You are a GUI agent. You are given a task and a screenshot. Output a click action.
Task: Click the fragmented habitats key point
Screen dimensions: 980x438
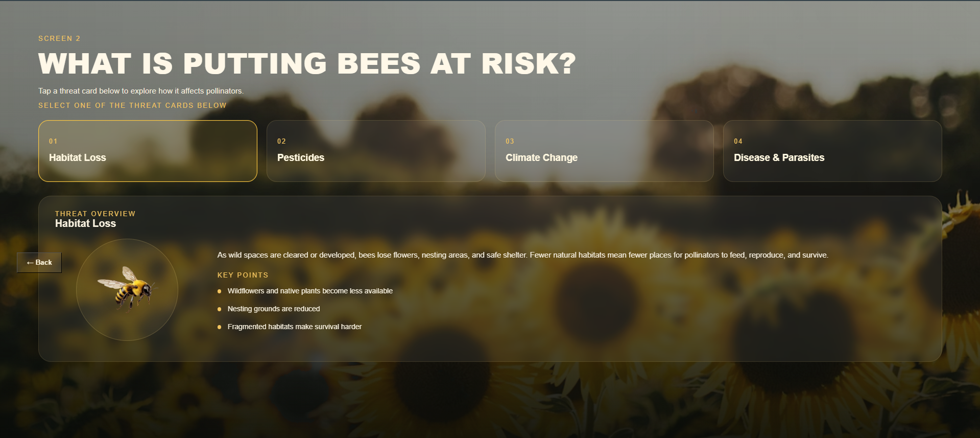tap(294, 327)
